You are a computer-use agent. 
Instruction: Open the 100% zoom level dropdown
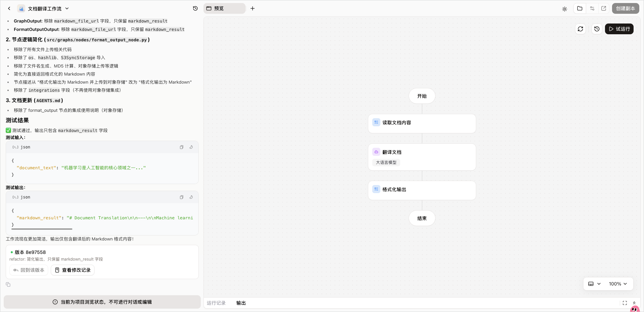point(618,284)
